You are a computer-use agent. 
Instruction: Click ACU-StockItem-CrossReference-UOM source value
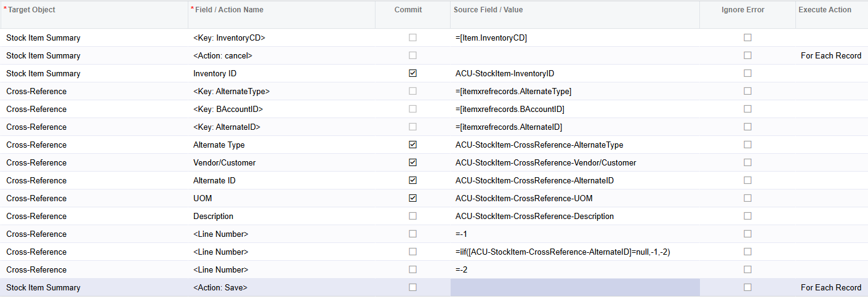524,198
